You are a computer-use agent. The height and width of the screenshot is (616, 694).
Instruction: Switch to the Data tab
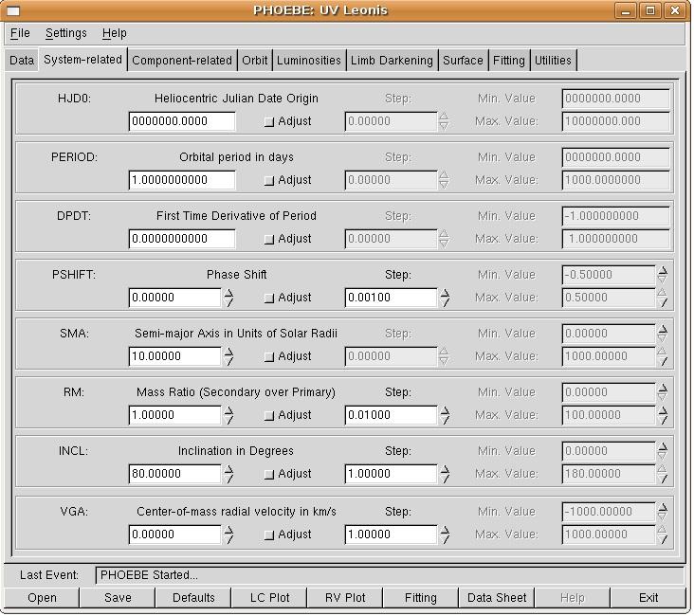22,61
